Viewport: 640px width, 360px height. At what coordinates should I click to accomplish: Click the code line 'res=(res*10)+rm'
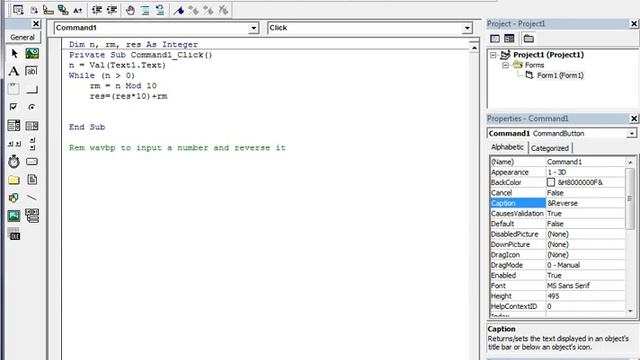click(129, 96)
